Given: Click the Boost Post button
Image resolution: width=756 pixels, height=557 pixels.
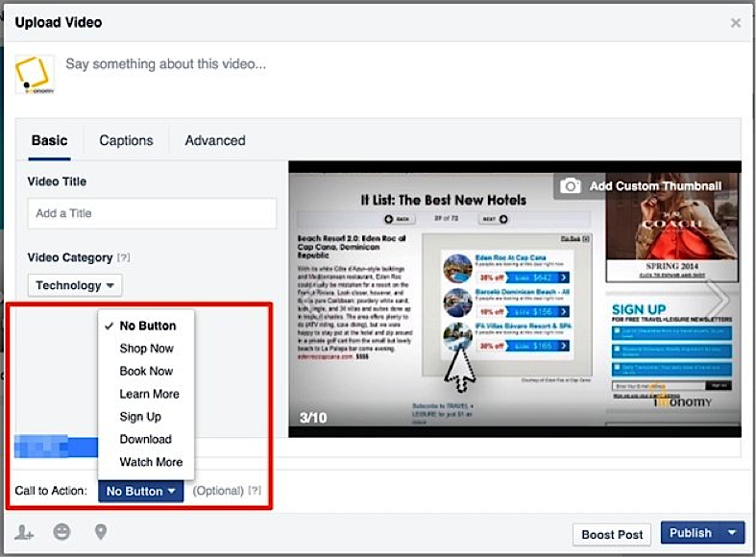Looking at the screenshot, I should (x=612, y=534).
